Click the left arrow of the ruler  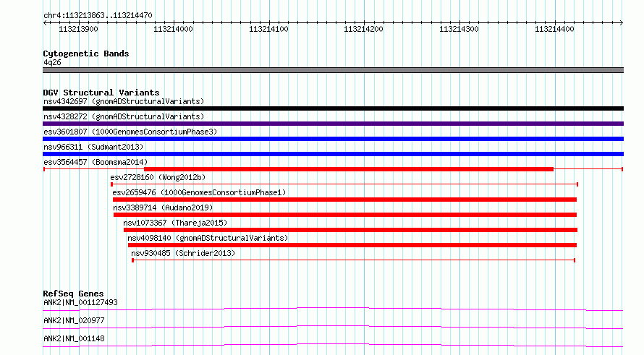click(x=45, y=23)
